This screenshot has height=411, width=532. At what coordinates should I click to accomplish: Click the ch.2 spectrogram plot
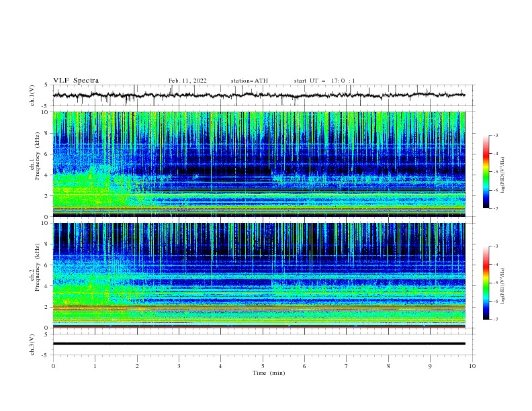tap(259, 275)
